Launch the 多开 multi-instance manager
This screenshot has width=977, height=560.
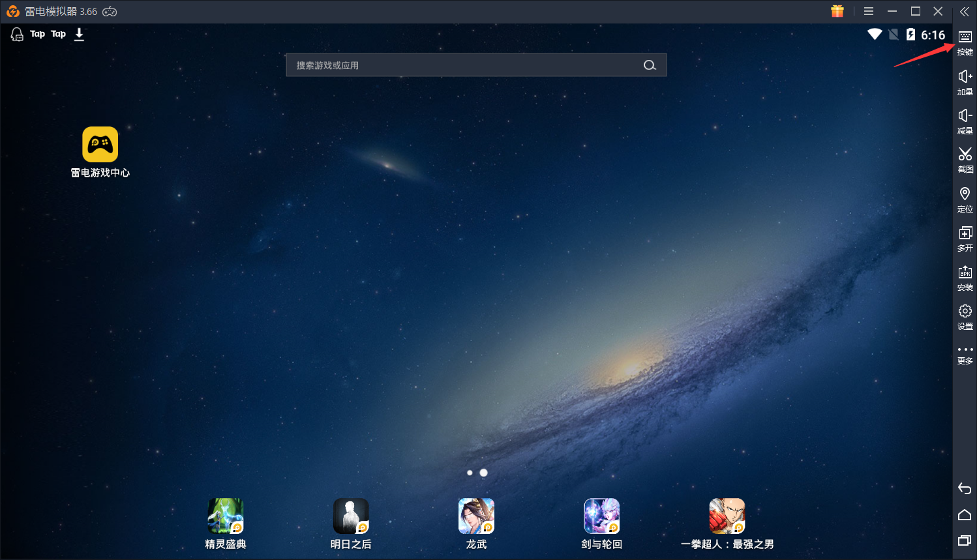tap(965, 237)
